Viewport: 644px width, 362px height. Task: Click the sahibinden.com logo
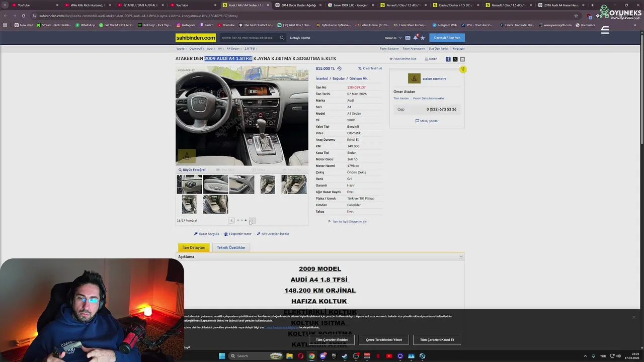tap(196, 38)
